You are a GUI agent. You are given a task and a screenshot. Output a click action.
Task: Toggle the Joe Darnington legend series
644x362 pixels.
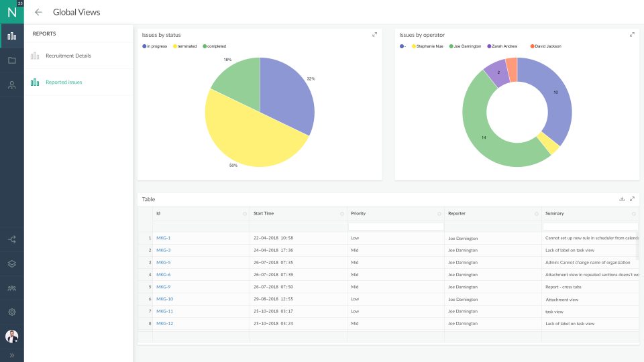coord(465,46)
